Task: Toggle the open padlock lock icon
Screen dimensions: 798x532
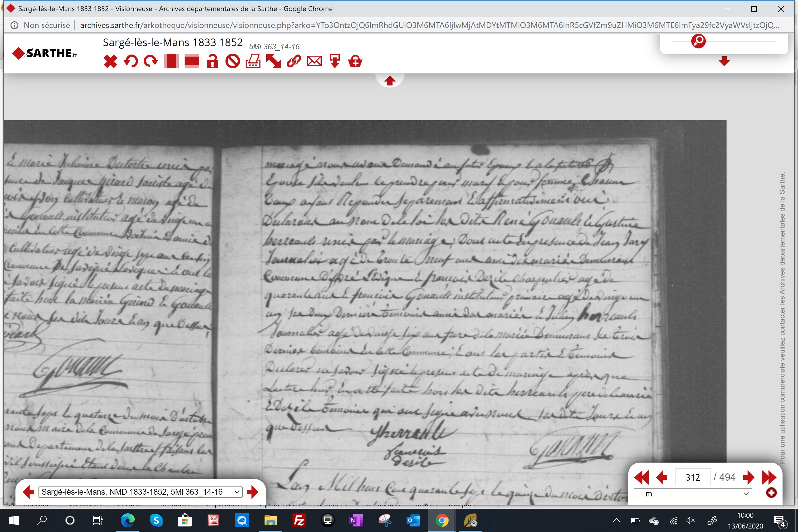Action: point(212,62)
